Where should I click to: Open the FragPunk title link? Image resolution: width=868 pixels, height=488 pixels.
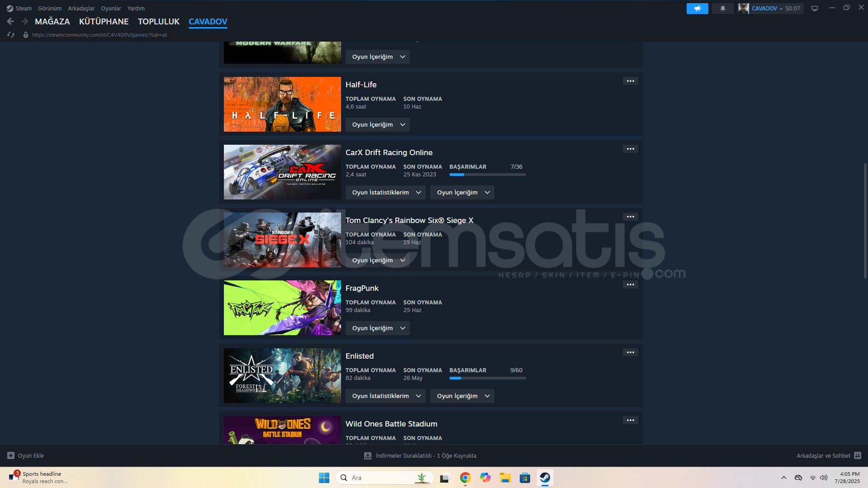click(x=362, y=288)
